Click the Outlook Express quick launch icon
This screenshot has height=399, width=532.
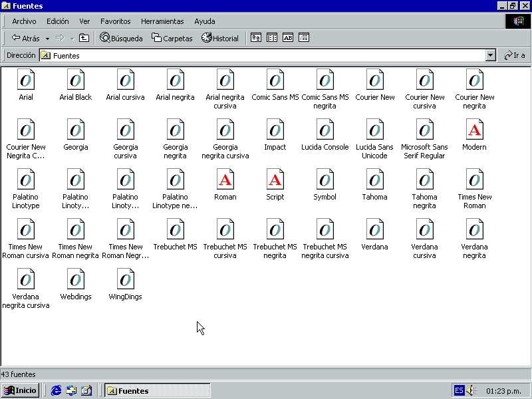pos(71,390)
